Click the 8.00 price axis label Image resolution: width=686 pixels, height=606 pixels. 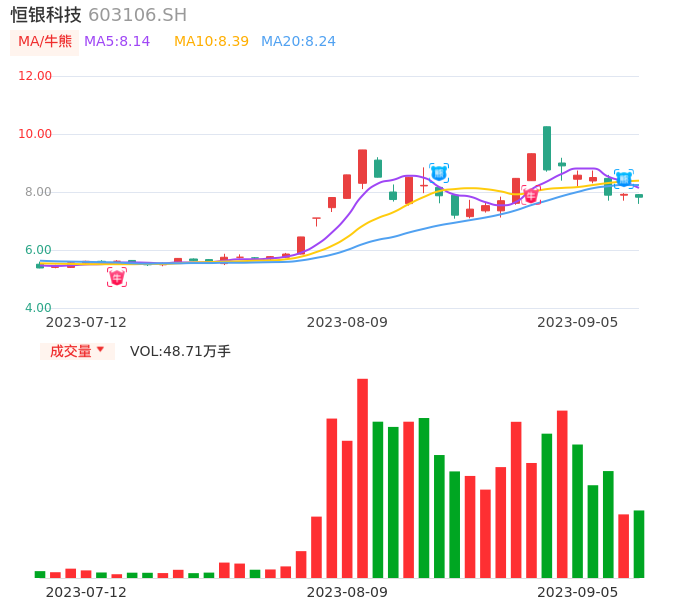[38, 192]
